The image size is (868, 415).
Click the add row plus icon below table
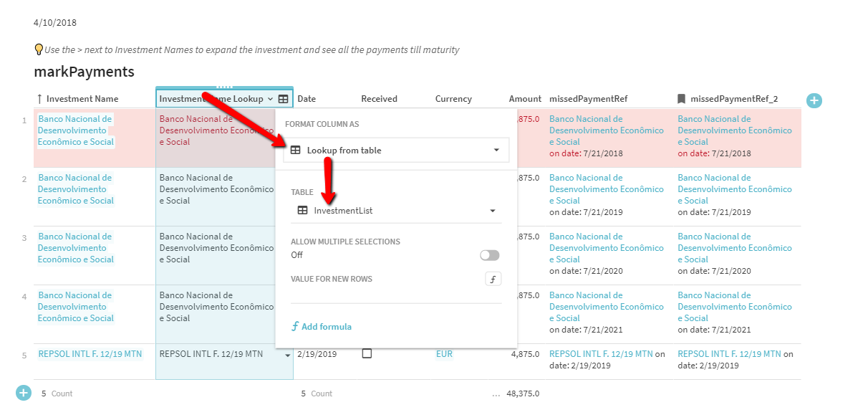[24, 393]
